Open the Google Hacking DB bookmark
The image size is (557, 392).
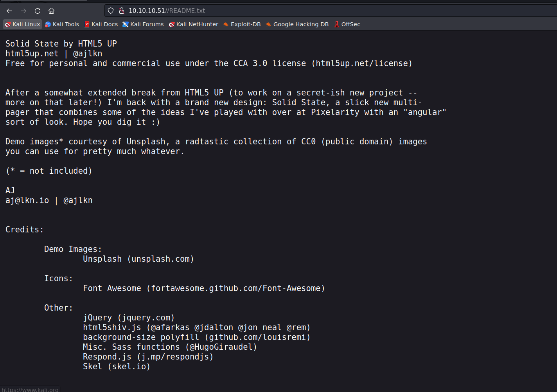297,24
